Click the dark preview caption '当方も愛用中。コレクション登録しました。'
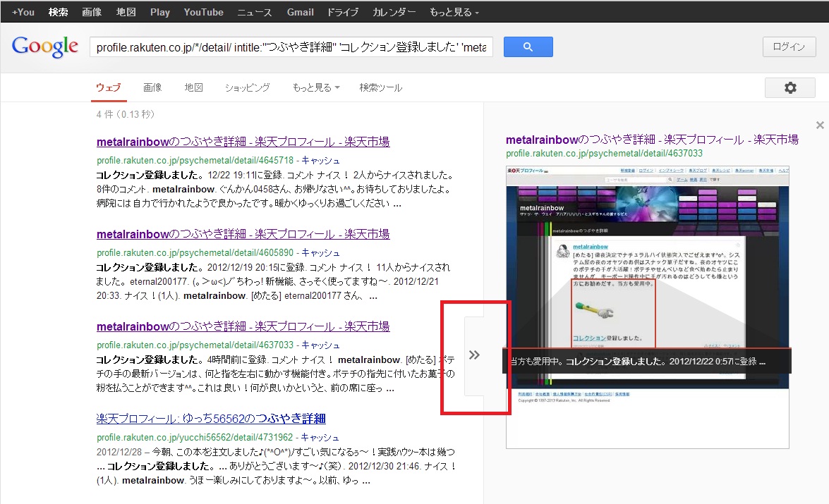The image size is (829, 504). click(646, 362)
